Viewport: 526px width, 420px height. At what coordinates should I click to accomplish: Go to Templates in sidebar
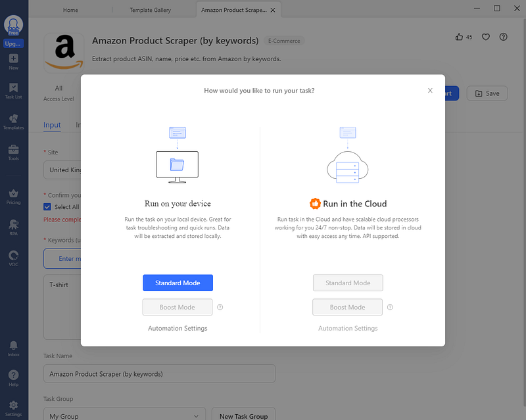13,122
